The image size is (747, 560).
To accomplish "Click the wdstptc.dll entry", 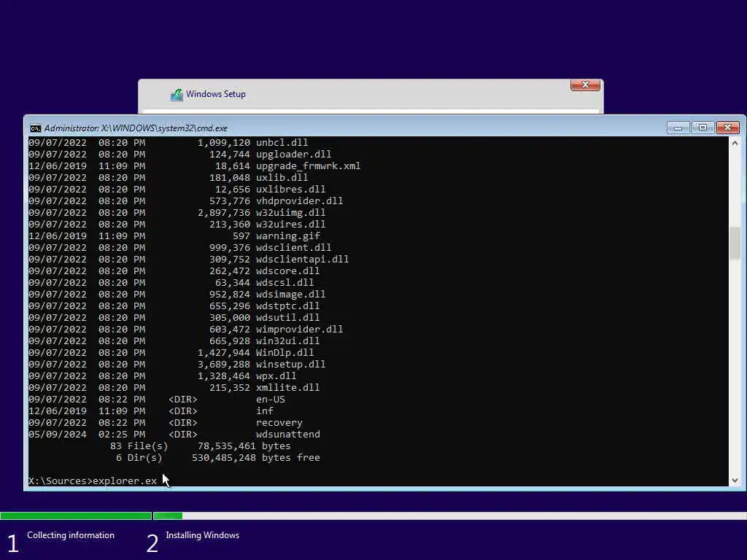I will click(x=287, y=306).
